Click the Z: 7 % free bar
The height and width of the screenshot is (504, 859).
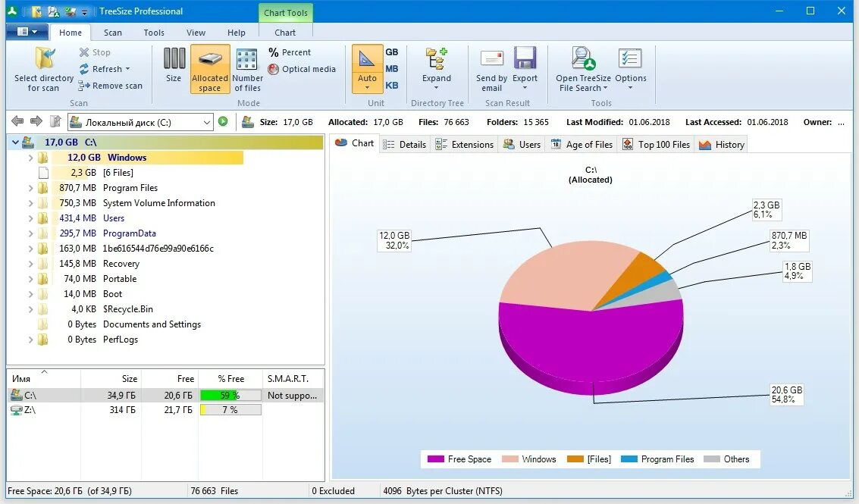(x=230, y=410)
